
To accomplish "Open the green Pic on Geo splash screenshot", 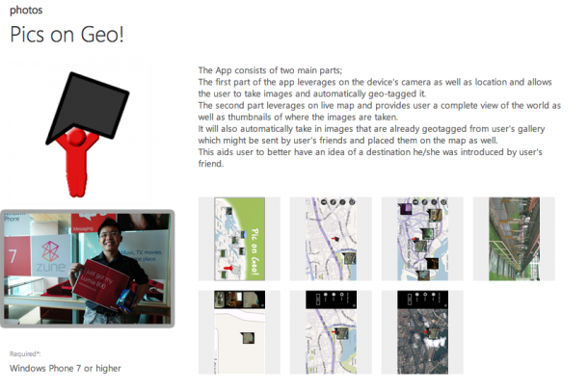I will tap(239, 239).
